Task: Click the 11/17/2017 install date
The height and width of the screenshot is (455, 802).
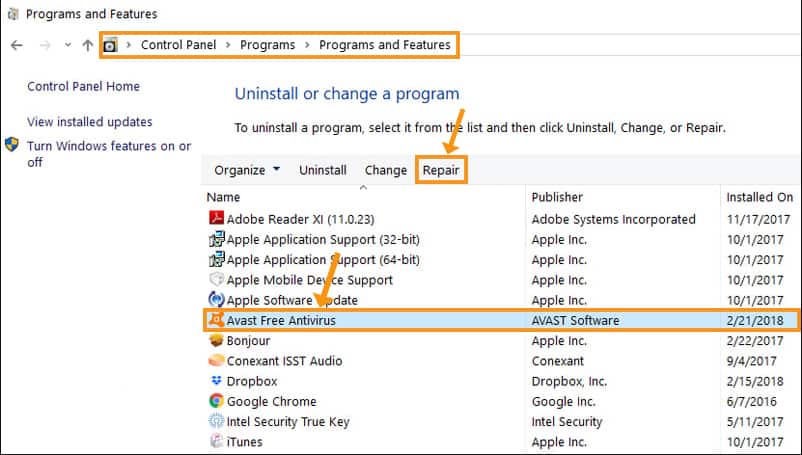Action: click(759, 219)
